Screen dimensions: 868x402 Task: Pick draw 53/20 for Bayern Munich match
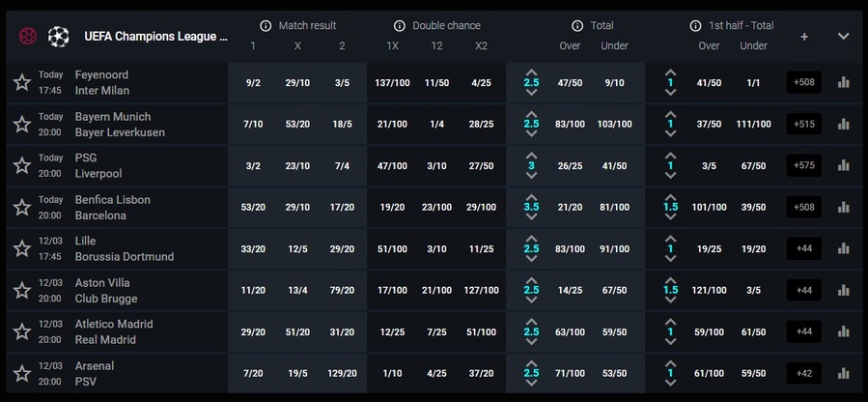(x=297, y=124)
